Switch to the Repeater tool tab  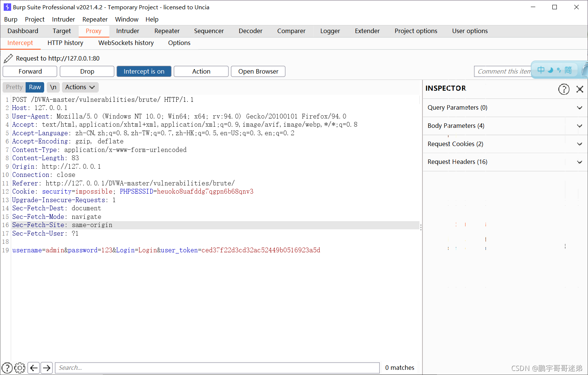pyautogui.click(x=167, y=31)
